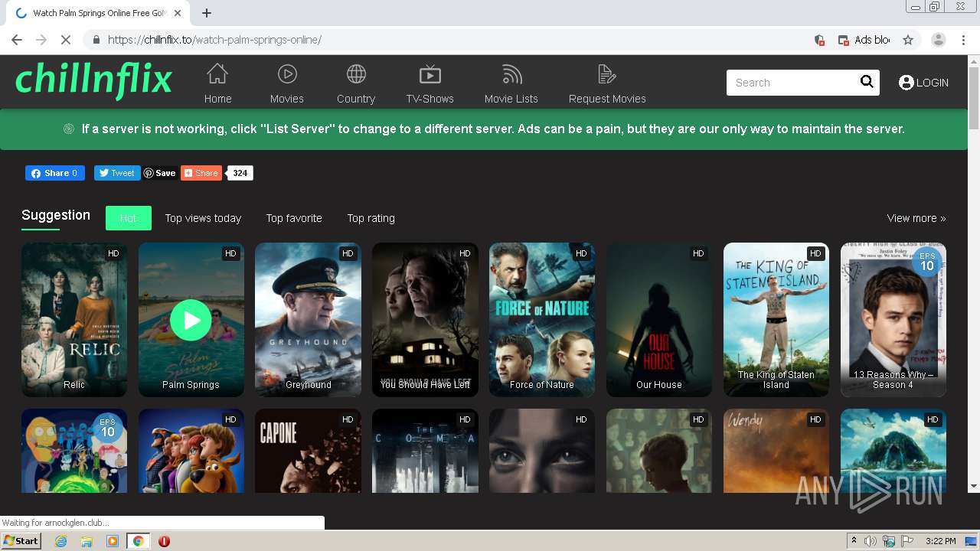Image resolution: width=980 pixels, height=551 pixels.
Task: Open the Request Movies document icon
Action: (607, 74)
